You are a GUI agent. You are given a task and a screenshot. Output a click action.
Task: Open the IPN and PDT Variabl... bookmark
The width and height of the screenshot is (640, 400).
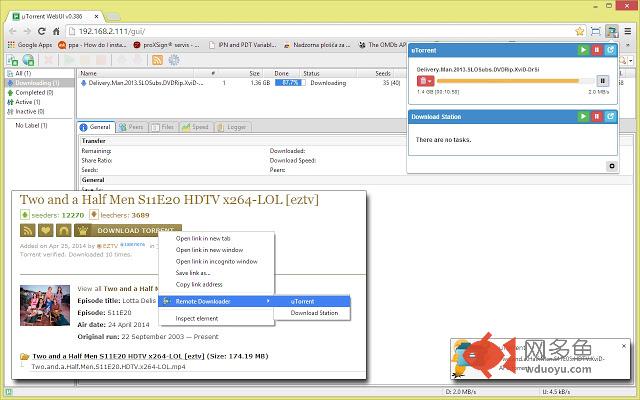click(x=243, y=45)
